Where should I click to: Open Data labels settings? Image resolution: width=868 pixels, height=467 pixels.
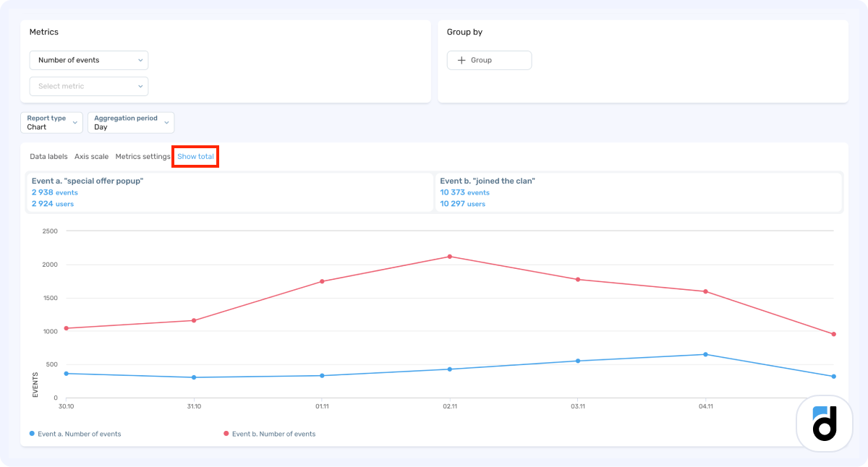pyautogui.click(x=48, y=157)
